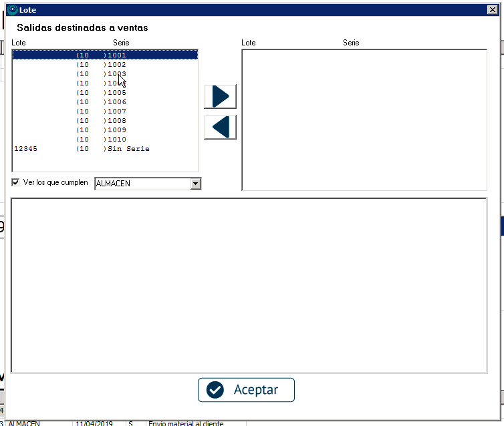The image size is (504, 426).
Task: Click the right arrow to move the selected series
Action: 220,97
